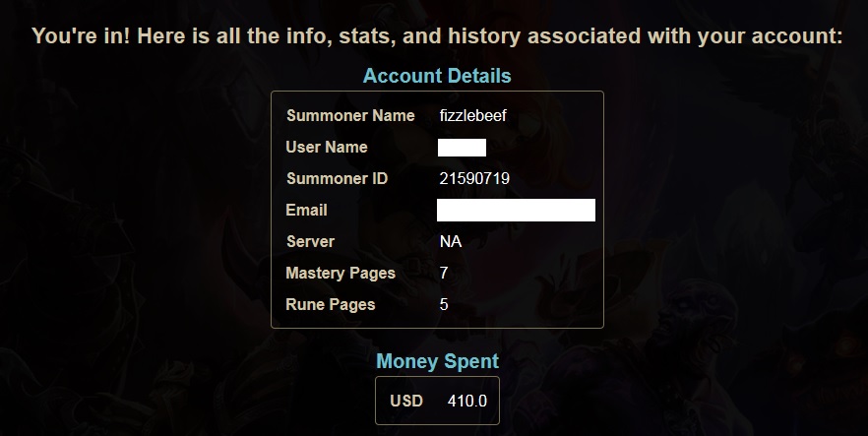
Task: Select the summoner name fizzlebeef
Action: tap(472, 115)
